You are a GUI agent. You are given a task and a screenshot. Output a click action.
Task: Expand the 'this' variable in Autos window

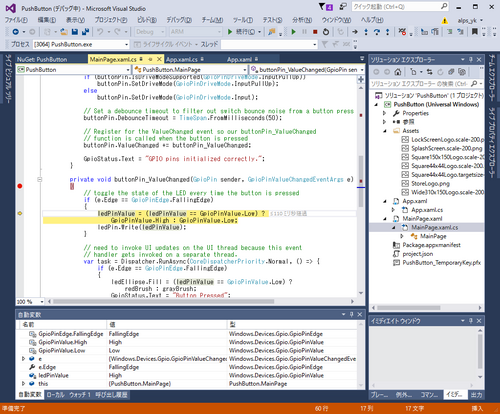tap(23, 384)
